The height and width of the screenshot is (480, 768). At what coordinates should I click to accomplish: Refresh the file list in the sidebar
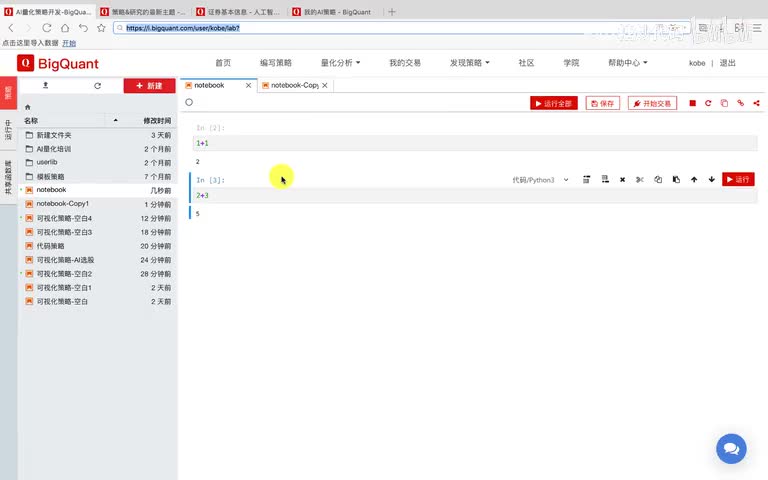click(x=97, y=86)
